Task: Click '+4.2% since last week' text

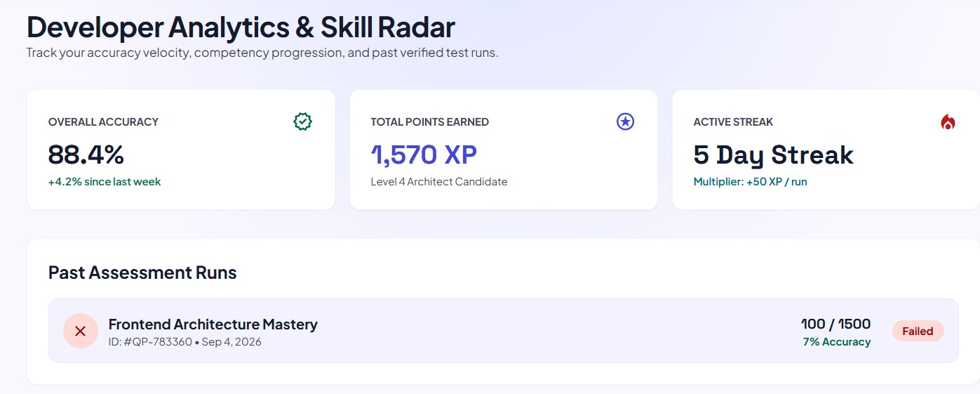Action: click(x=105, y=182)
